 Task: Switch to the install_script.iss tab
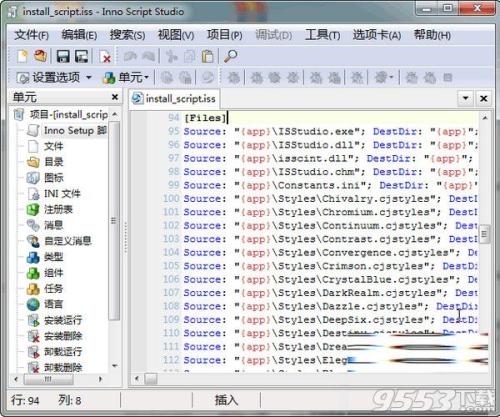tap(174, 99)
